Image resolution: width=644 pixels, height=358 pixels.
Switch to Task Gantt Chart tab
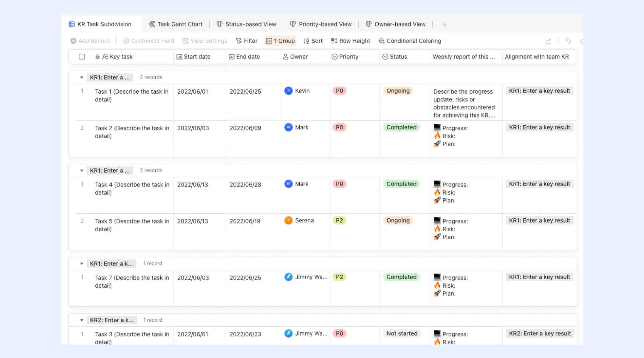point(176,24)
